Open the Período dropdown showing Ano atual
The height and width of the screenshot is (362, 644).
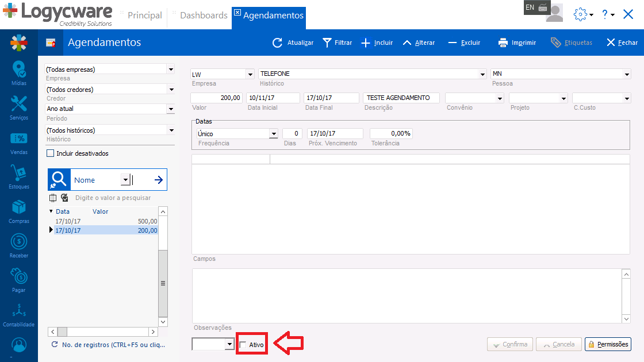pyautogui.click(x=170, y=109)
